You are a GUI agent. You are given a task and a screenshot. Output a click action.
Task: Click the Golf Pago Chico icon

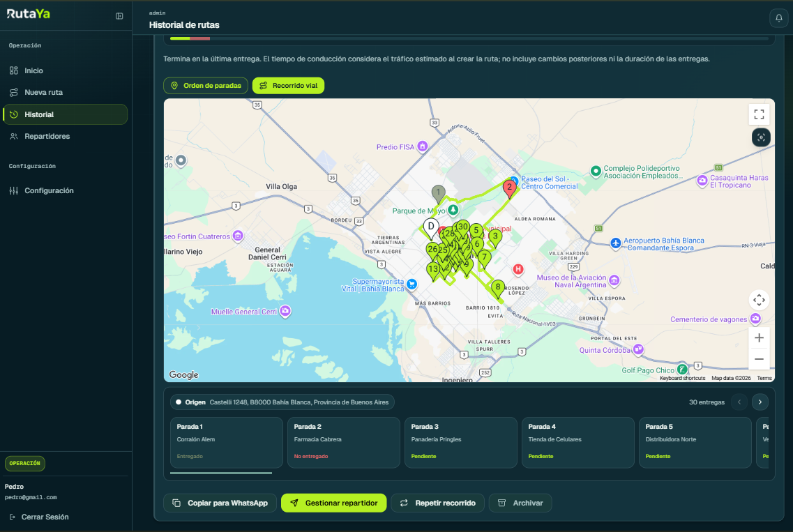pos(682,369)
